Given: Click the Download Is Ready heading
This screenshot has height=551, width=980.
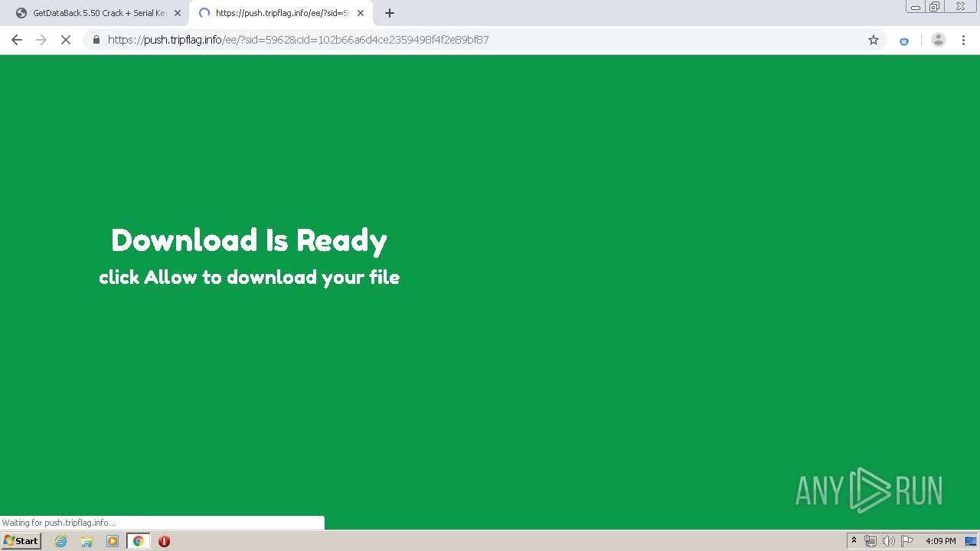Looking at the screenshot, I should 249,240.
